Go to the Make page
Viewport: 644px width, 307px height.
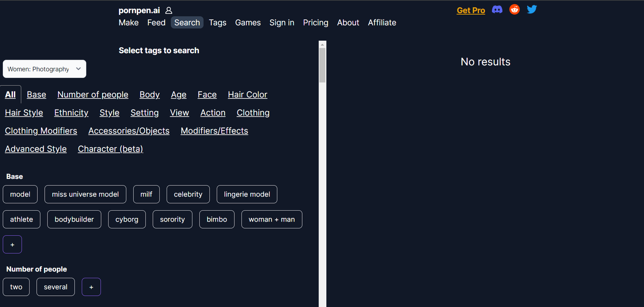point(128,23)
